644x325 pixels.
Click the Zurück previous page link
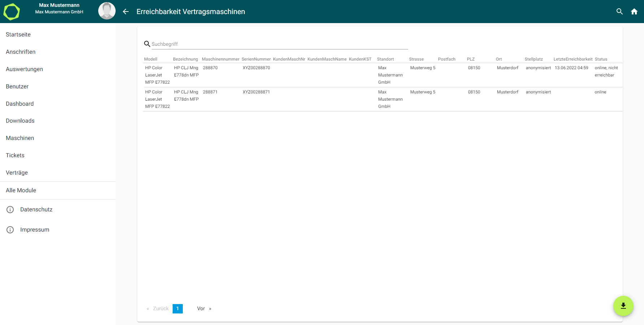[x=161, y=309]
